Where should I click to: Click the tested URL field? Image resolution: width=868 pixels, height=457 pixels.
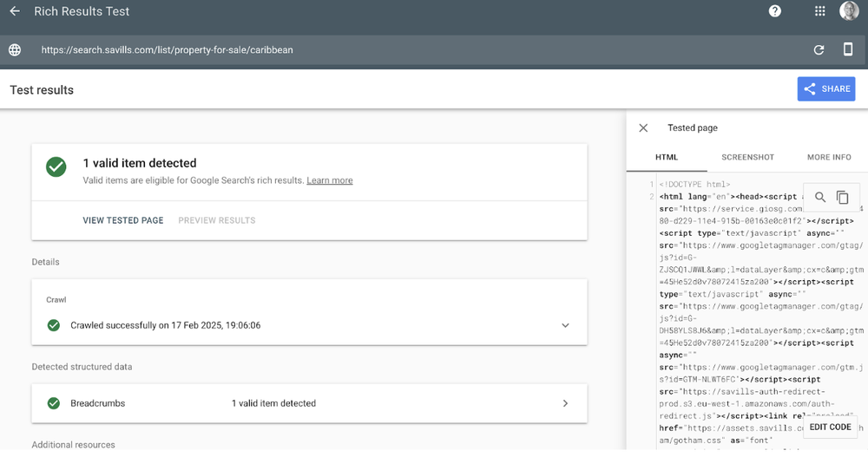[x=168, y=49]
